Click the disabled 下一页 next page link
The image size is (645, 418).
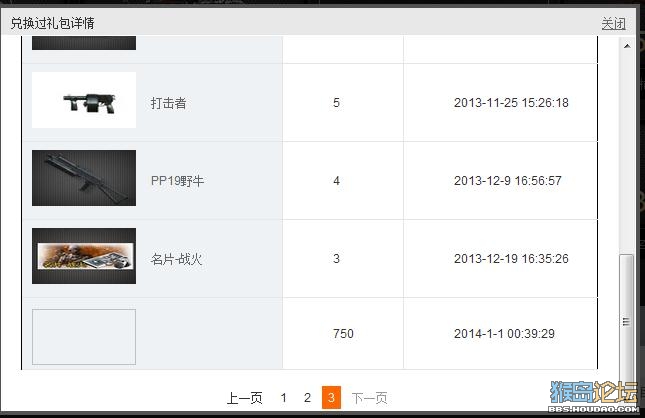(369, 398)
